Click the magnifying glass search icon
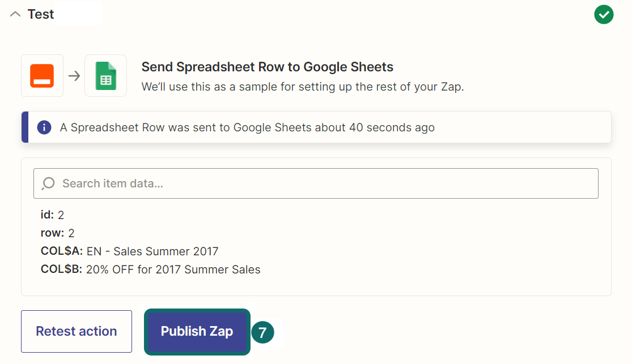This screenshot has width=632, height=364. coord(48,183)
